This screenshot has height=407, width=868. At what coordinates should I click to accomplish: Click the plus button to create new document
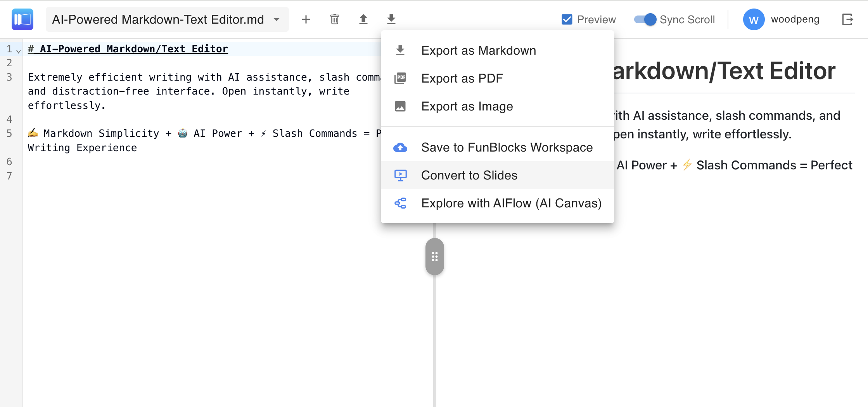306,19
